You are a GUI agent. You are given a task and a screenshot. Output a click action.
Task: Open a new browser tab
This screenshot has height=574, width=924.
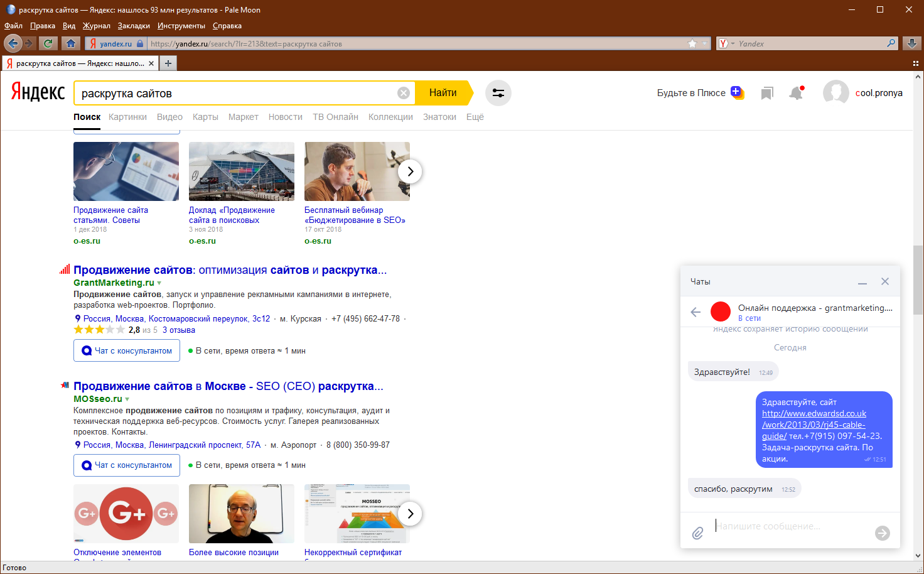point(168,63)
